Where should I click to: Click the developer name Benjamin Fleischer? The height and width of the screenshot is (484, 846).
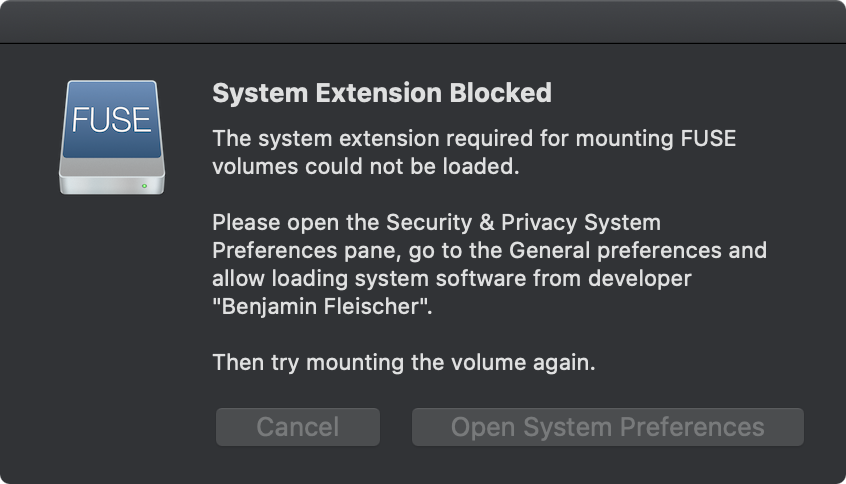[322, 306]
